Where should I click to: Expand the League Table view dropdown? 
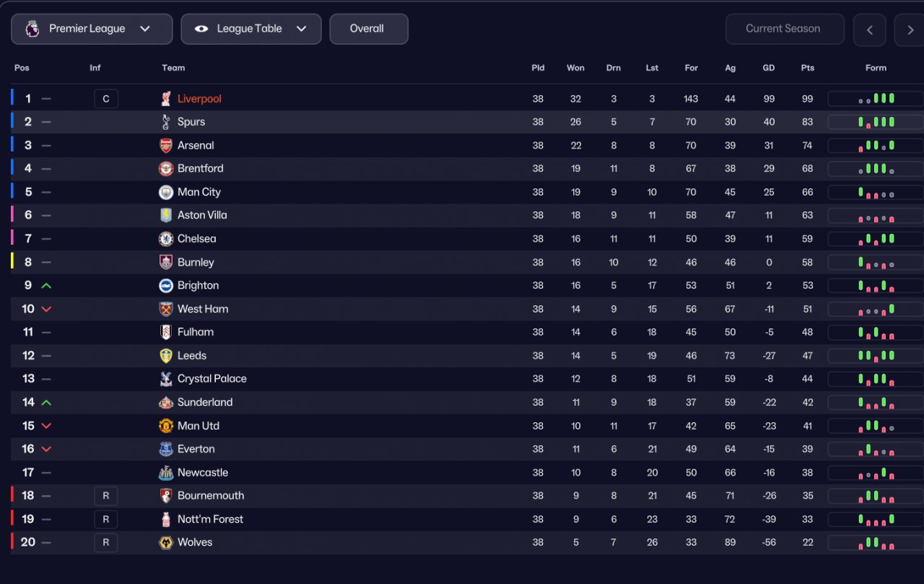(x=251, y=29)
